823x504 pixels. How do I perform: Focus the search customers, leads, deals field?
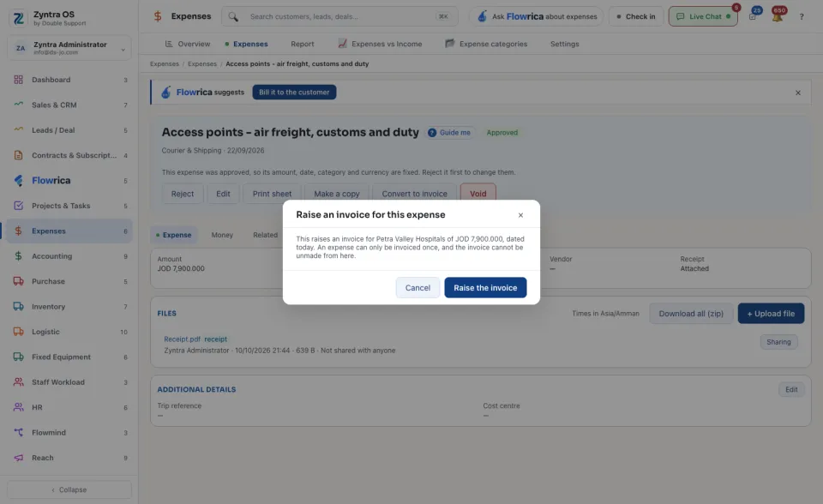pos(340,17)
